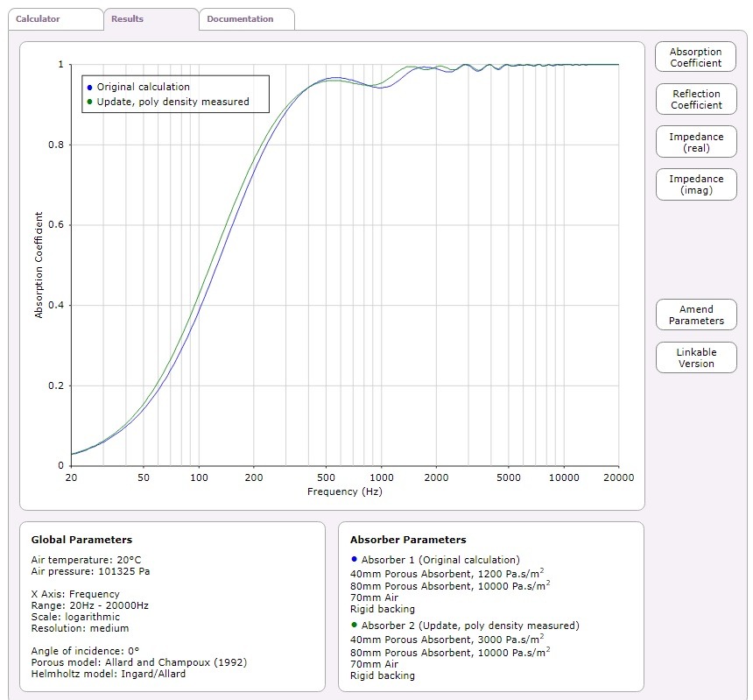Show the Absorption Coefficient graph
Image resolution: width=753 pixels, height=700 pixels.
(695, 57)
